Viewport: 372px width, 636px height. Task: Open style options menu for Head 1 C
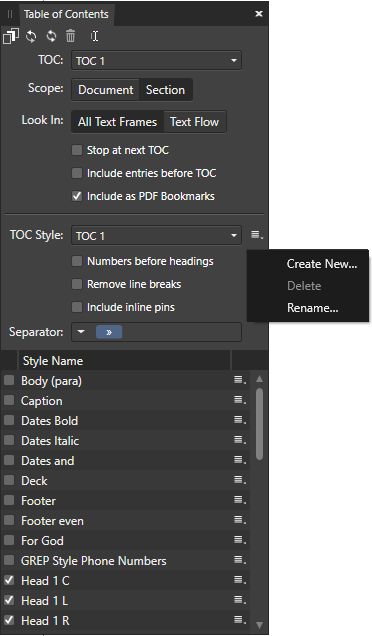240,580
